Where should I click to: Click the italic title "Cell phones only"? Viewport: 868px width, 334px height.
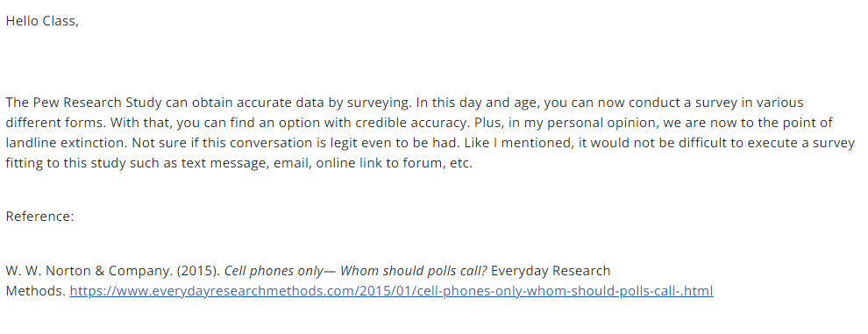(x=274, y=271)
